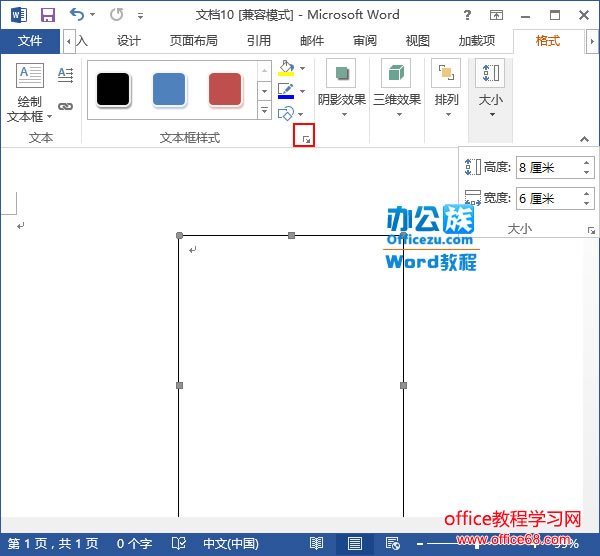The width and height of the screenshot is (600, 556).
Task: Click page count 第1页，共1页 in status bar
Action: tap(53, 543)
